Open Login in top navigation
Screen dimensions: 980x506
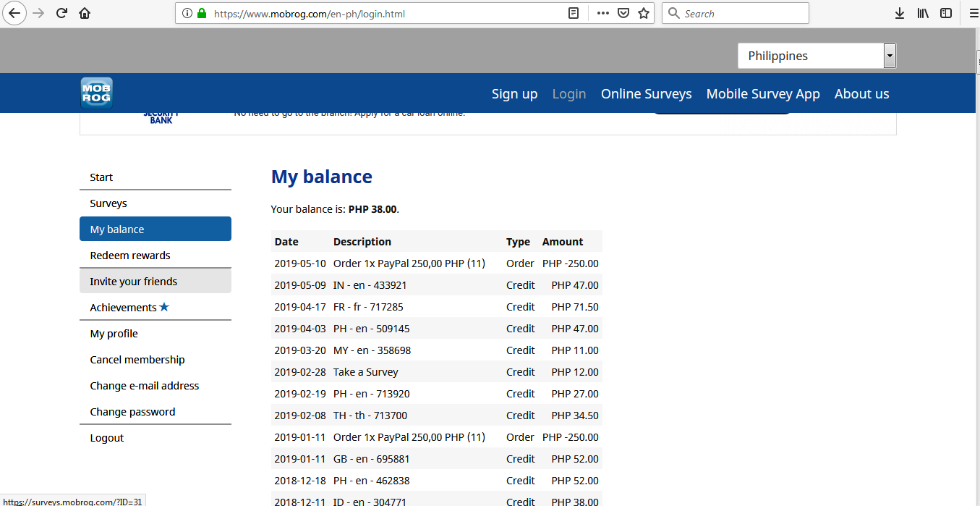coord(569,93)
